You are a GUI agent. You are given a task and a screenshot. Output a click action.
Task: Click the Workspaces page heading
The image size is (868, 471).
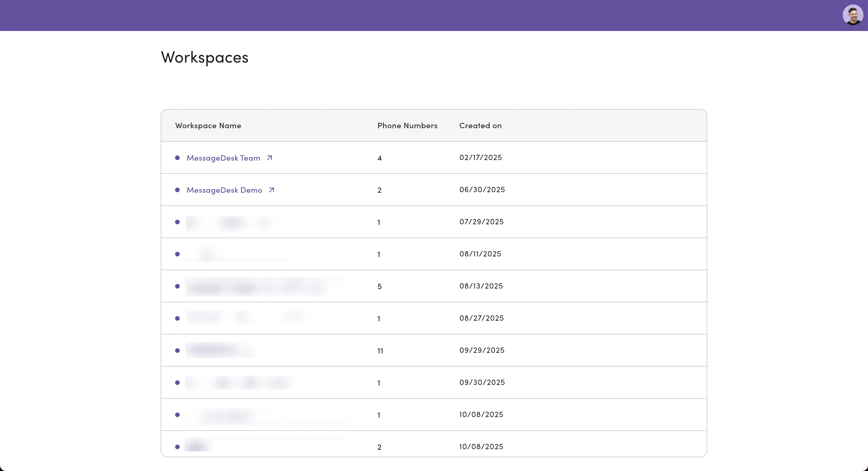tap(205, 58)
